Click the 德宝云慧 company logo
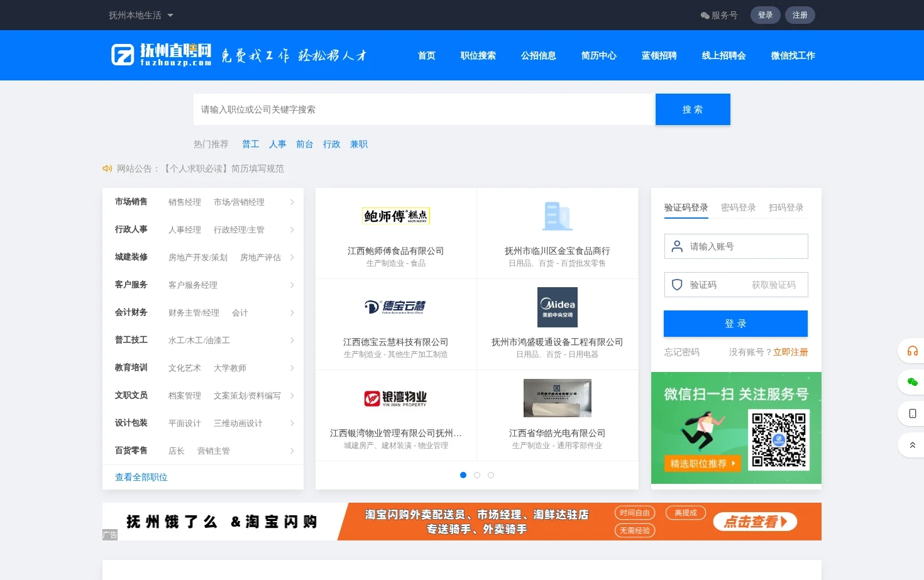This screenshot has width=924, height=580. pyautogui.click(x=395, y=307)
